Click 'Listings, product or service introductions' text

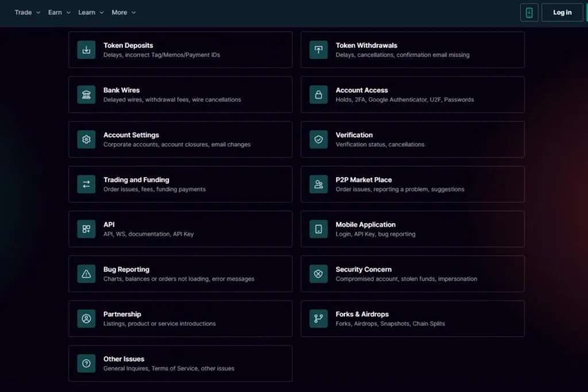(x=160, y=324)
